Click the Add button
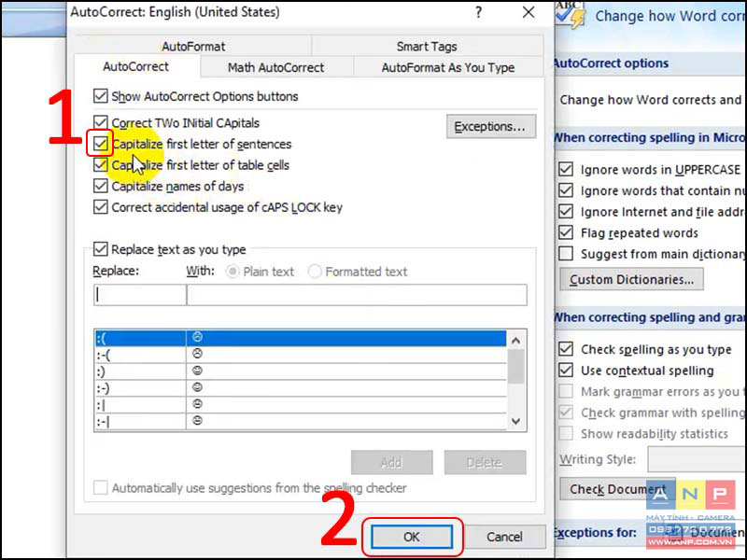Image resolution: width=747 pixels, height=560 pixels. pyautogui.click(x=391, y=462)
